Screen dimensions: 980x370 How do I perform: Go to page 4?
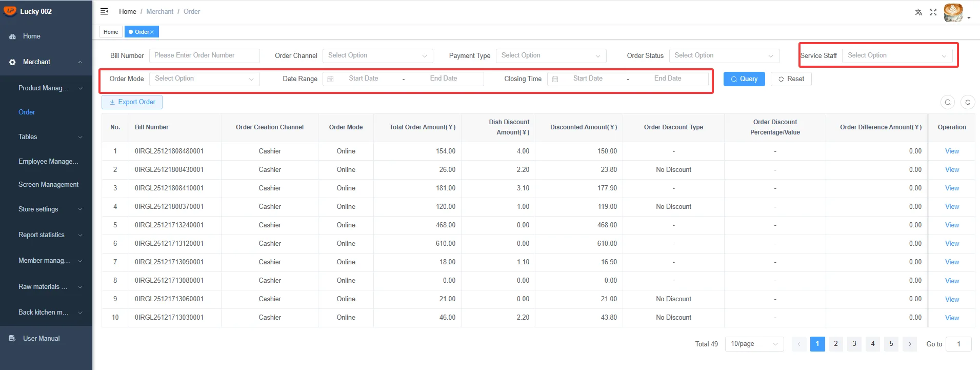pos(873,344)
